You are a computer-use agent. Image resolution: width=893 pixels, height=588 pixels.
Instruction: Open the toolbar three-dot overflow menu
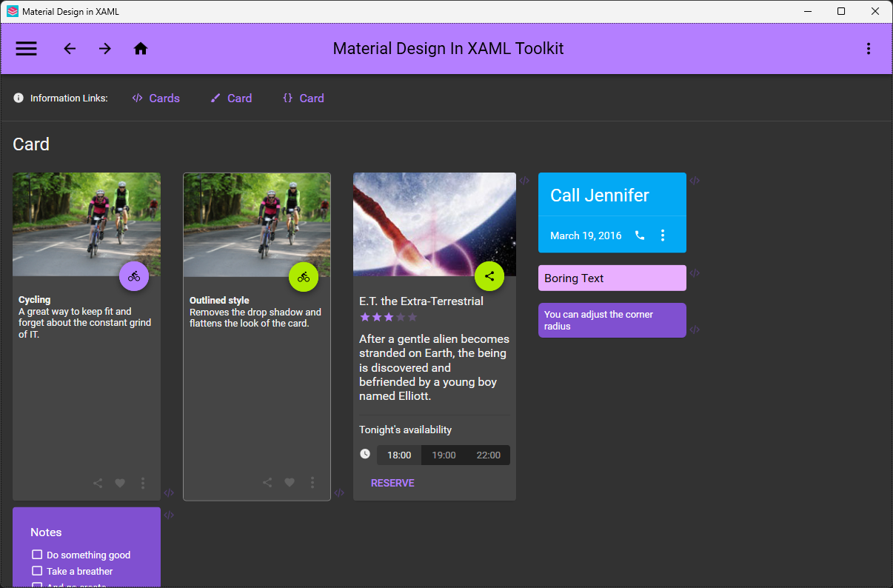(x=869, y=49)
